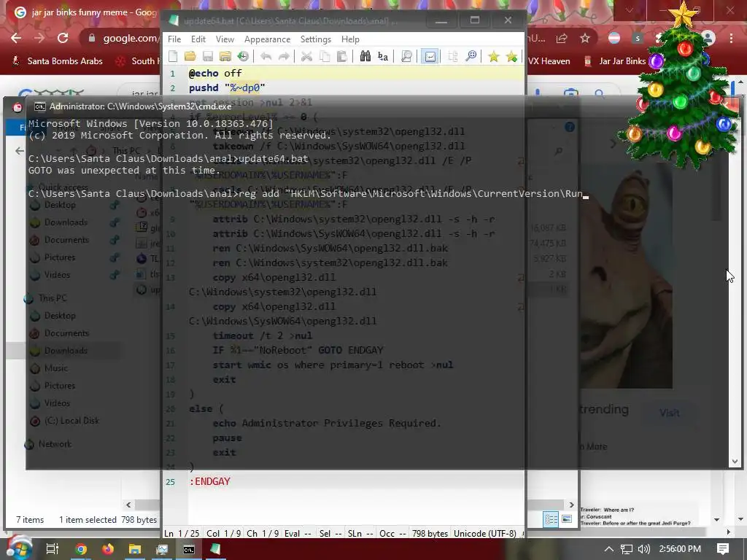Click the 7 items text in Explorer status bar

click(30, 519)
